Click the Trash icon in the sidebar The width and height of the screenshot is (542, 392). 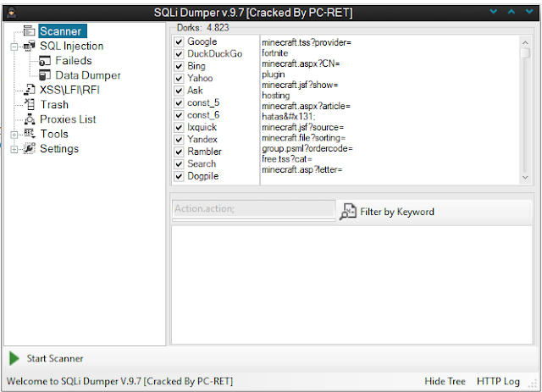(x=30, y=105)
